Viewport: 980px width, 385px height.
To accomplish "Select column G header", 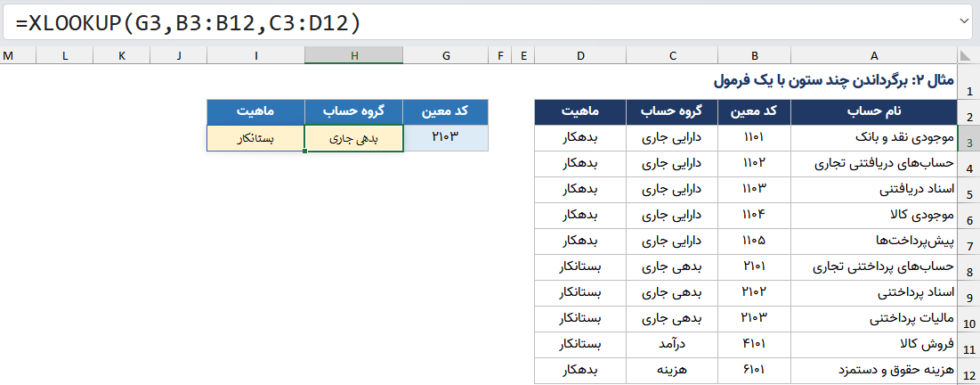I will (x=446, y=56).
